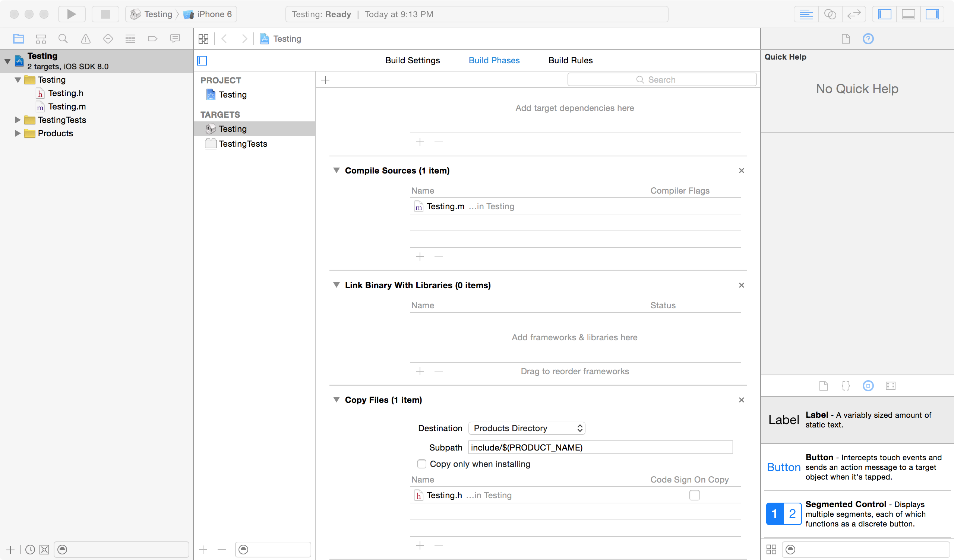Show the Breakpoint navigator icon

coord(152,39)
